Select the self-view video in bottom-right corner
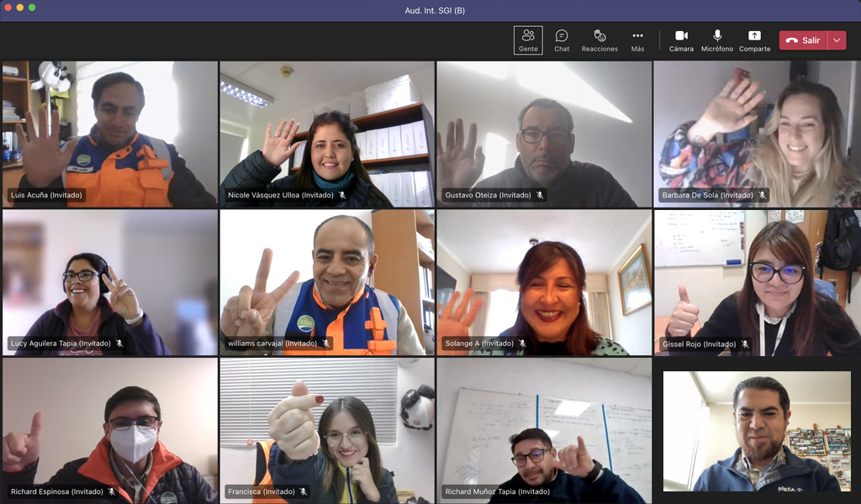The height and width of the screenshot is (504, 861). 757,431
